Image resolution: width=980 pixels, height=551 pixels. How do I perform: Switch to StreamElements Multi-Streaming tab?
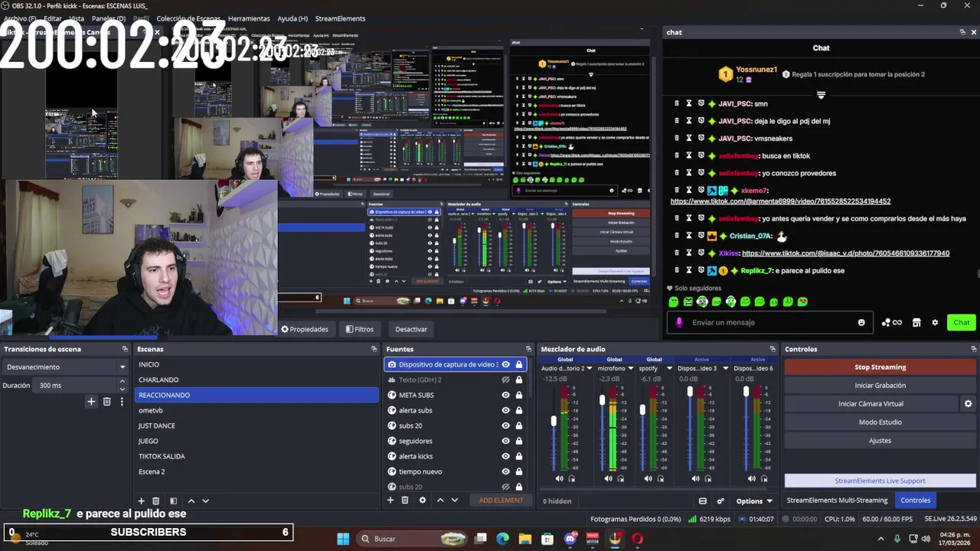[x=837, y=500]
